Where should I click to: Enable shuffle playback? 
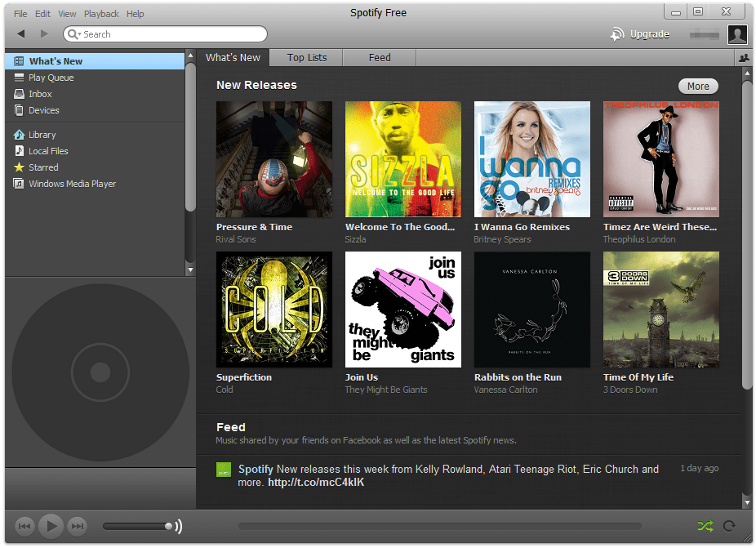pyautogui.click(x=704, y=526)
